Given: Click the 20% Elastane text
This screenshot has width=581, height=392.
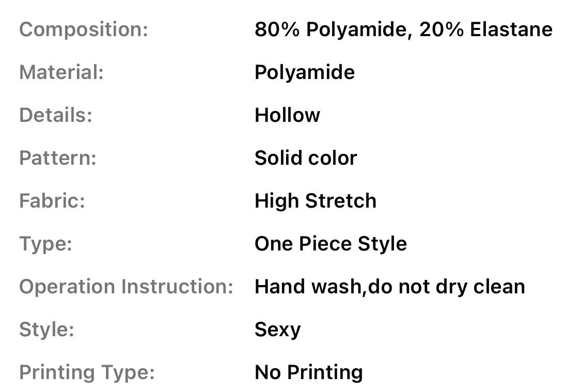Looking at the screenshot, I should [x=486, y=29].
